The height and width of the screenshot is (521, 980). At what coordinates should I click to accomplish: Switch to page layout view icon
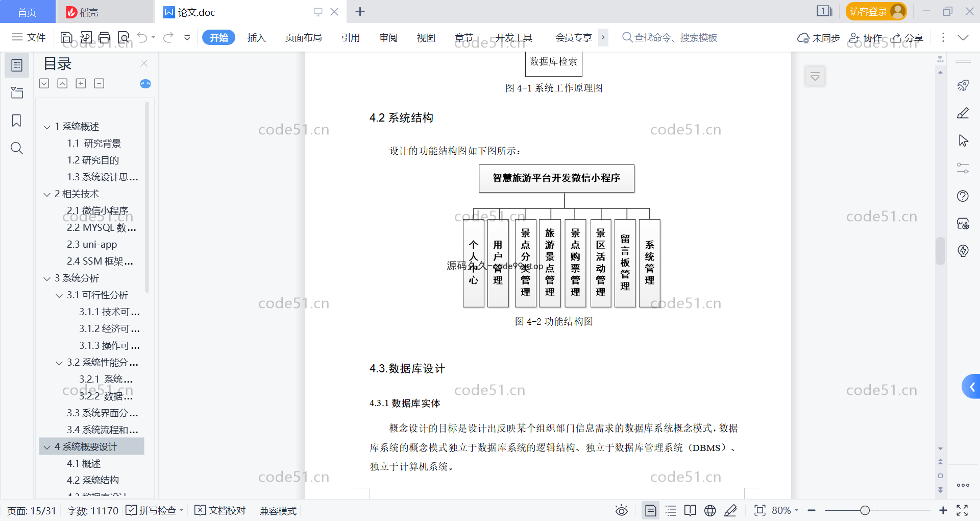[x=651, y=510]
